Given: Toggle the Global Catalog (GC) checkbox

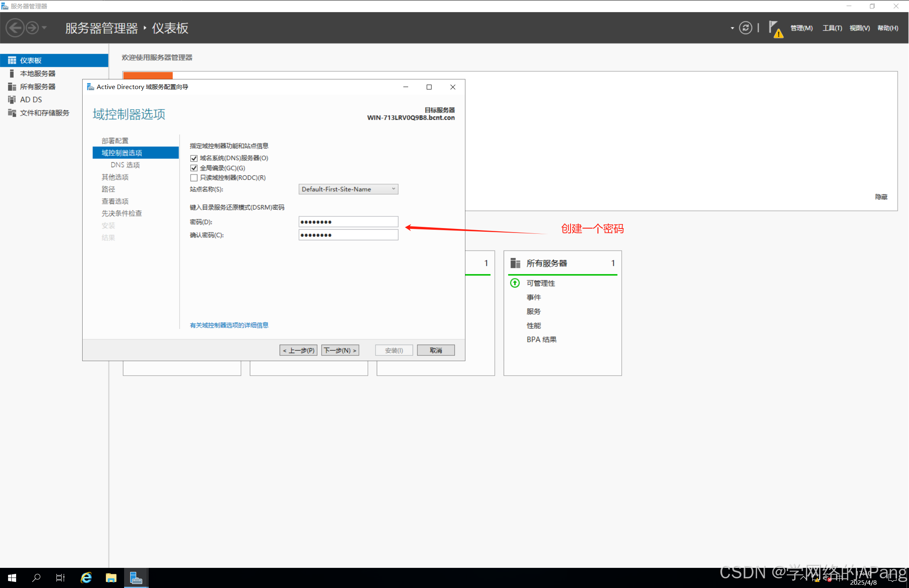Looking at the screenshot, I should click(x=194, y=168).
